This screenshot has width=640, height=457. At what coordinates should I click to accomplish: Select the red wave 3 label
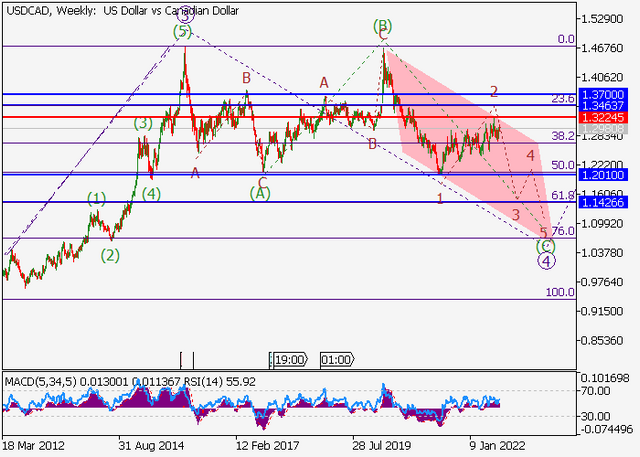pos(516,215)
